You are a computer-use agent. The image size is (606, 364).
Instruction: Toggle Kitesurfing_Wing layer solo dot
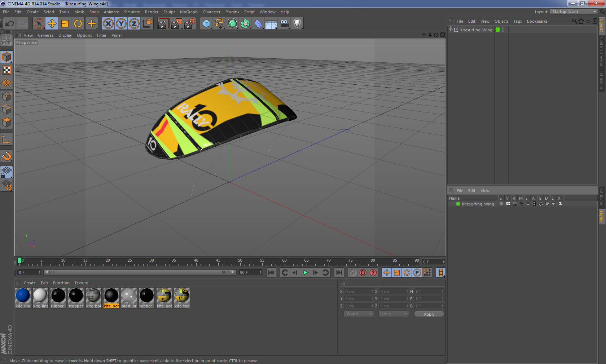point(501,204)
